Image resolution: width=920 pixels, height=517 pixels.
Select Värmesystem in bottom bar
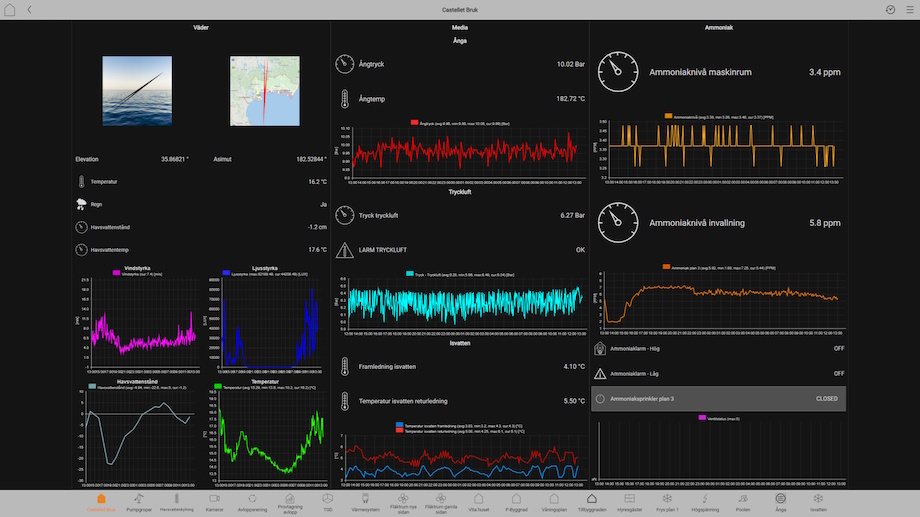pyautogui.click(x=365, y=500)
